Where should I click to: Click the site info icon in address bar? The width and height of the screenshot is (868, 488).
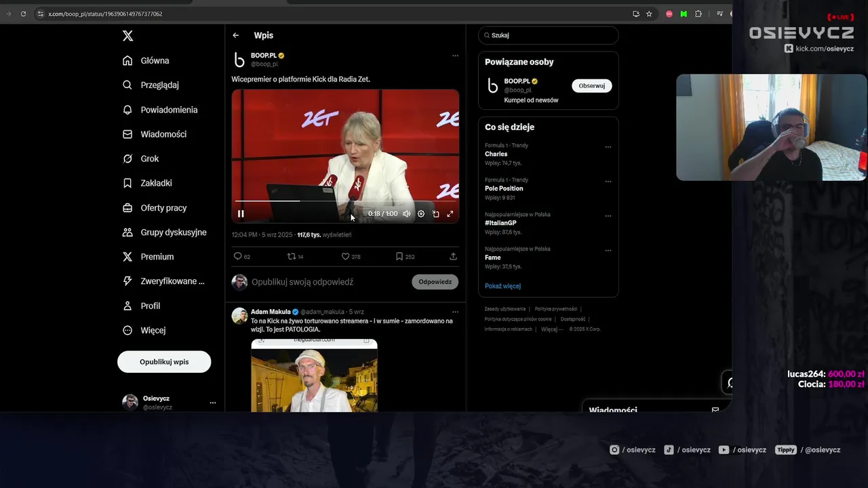pos(40,14)
